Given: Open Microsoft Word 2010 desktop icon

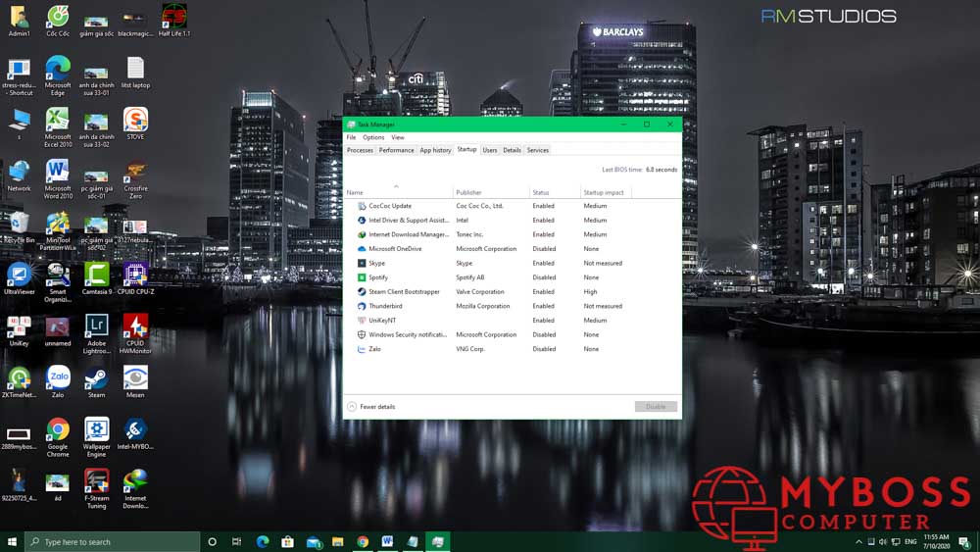Looking at the screenshot, I should [58, 179].
